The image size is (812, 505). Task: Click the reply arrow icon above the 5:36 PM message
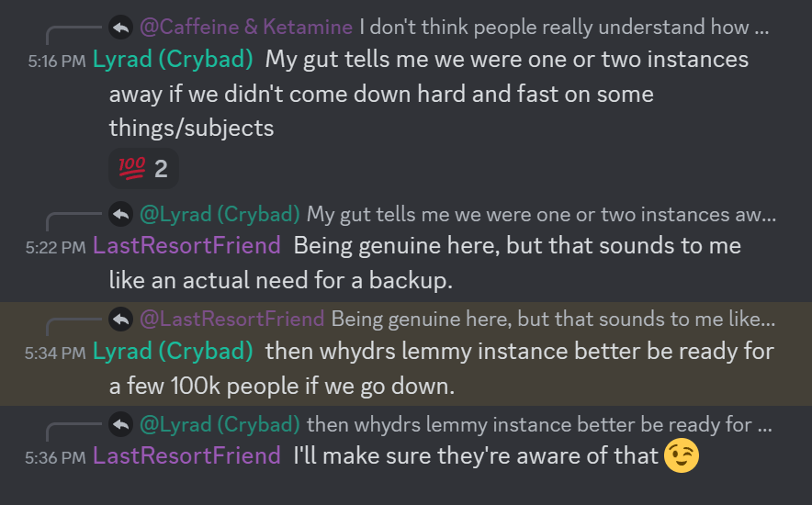(x=120, y=424)
